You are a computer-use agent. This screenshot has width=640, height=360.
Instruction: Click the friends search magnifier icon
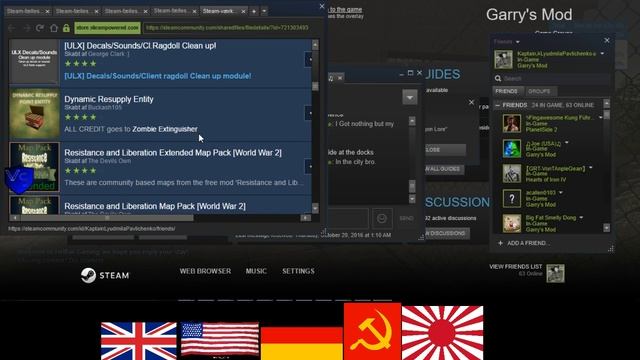point(498,78)
